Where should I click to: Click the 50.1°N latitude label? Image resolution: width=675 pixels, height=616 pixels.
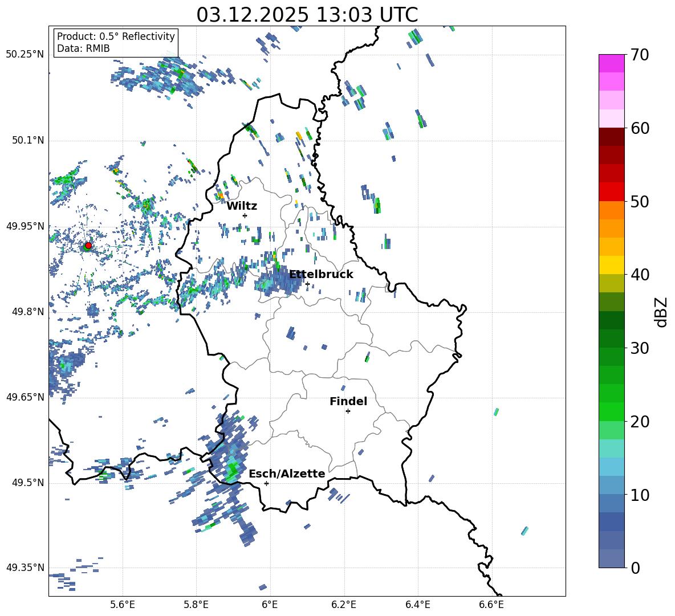[x=27, y=141]
